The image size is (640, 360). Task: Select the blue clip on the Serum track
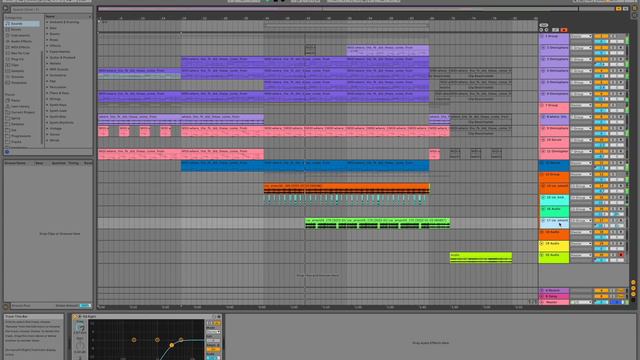304,165
